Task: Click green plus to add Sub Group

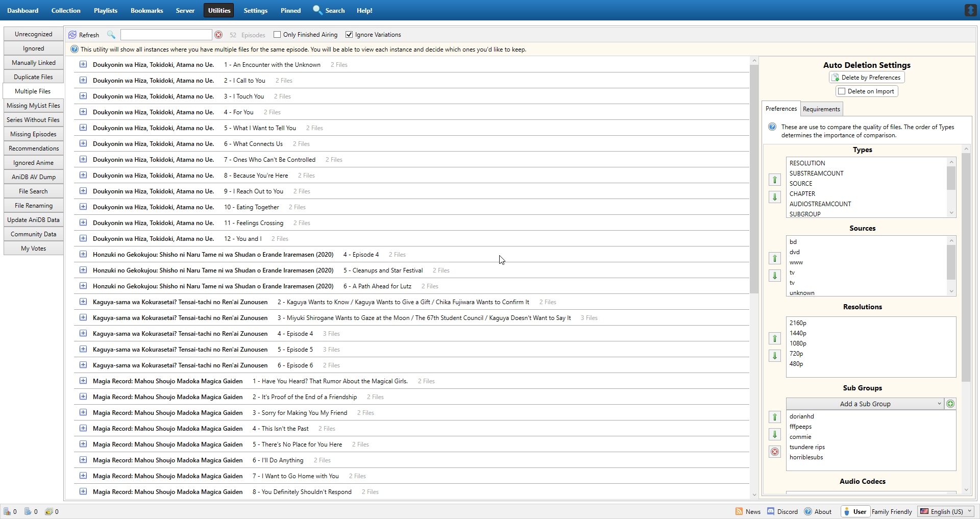Action: 950,404
